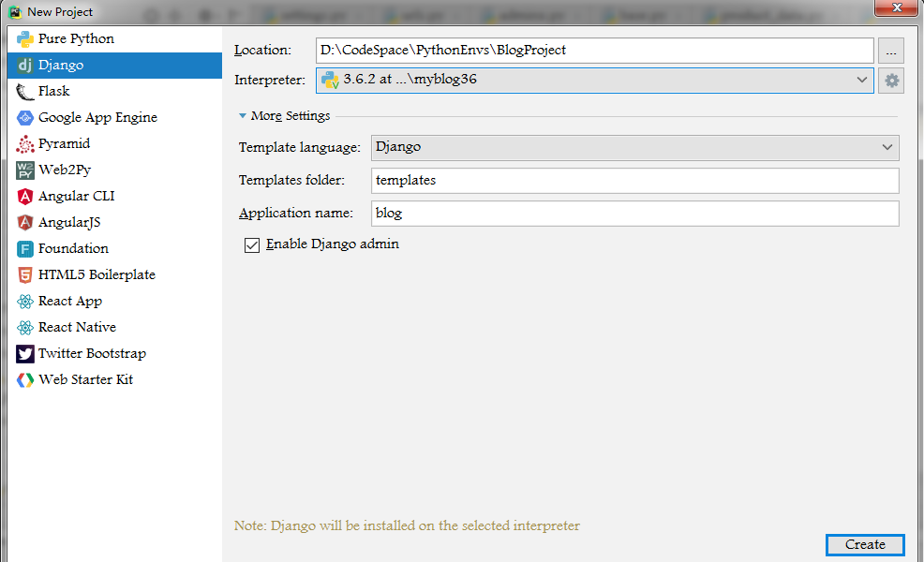Viewport: 924px width, 562px height.
Task: Click the Pyramid project icon
Action: (24, 143)
